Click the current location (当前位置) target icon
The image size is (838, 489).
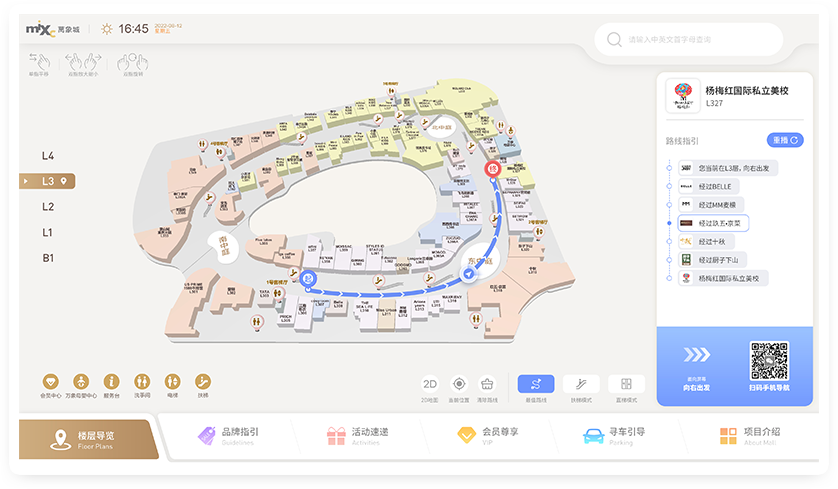coord(459,383)
